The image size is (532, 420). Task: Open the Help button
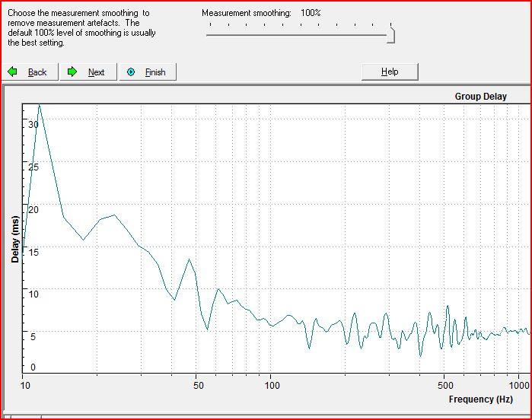(x=390, y=72)
